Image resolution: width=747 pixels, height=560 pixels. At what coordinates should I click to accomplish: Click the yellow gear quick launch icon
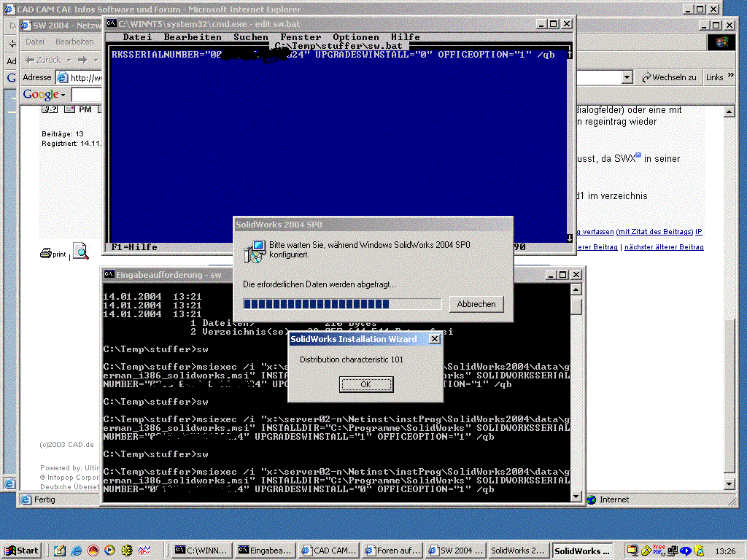(127, 551)
